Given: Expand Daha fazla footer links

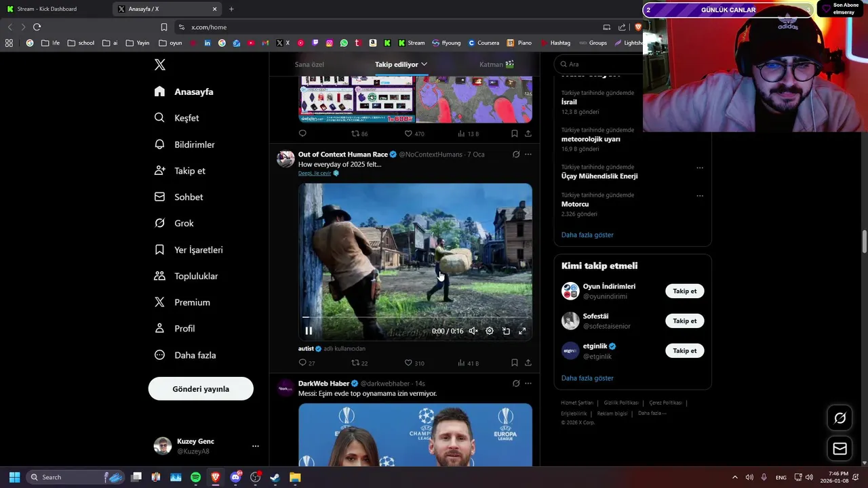Looking at the screenshot, I should pyautogui.click(x=652, y=413).
